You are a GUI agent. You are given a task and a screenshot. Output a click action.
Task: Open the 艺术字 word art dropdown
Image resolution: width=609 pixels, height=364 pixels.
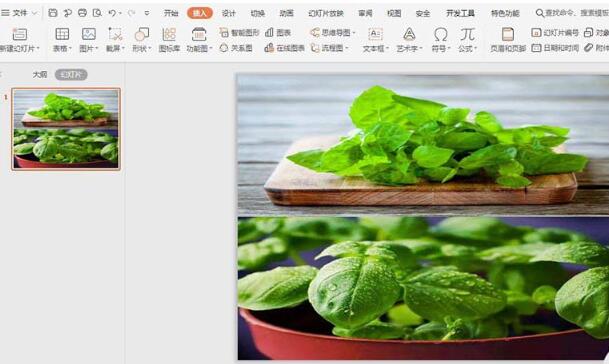pos(421,49)
